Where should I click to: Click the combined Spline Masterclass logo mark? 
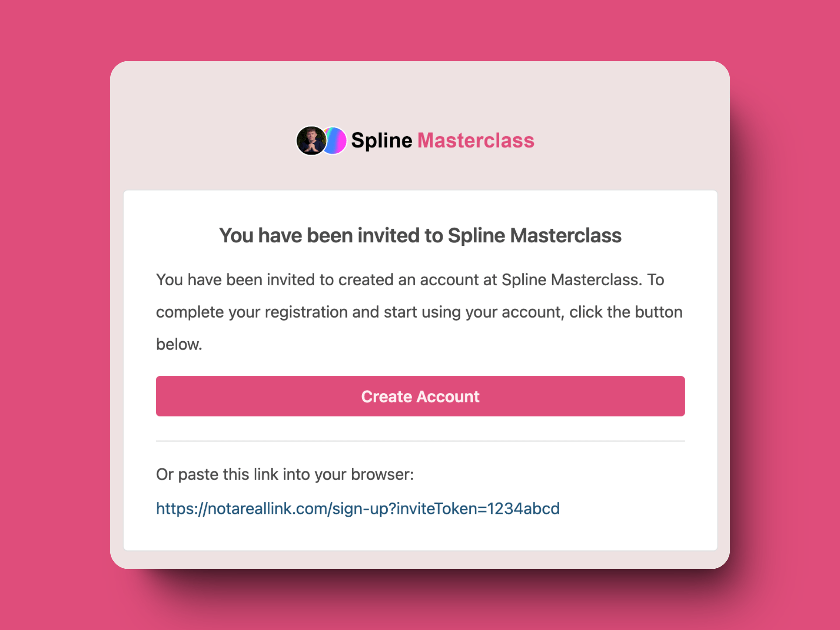coord(324,140)
